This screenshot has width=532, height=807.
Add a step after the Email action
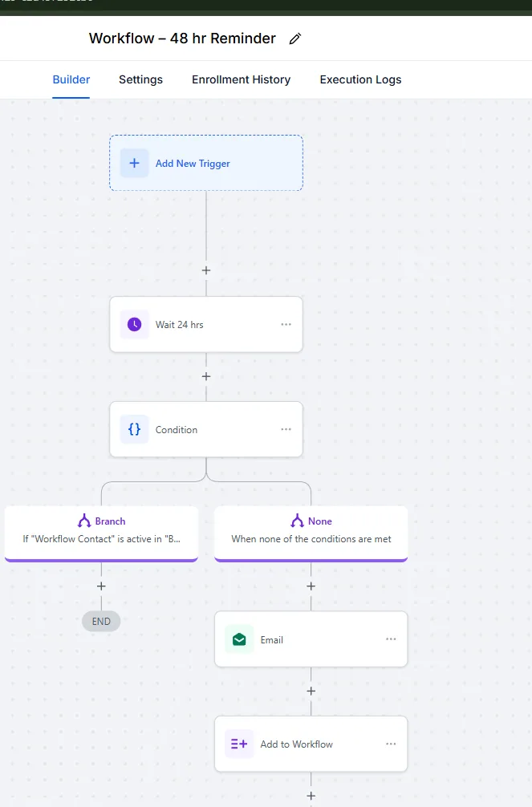coord(311,691)
